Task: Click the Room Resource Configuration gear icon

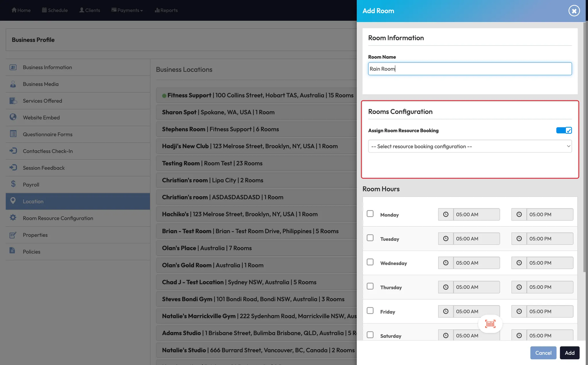Action: point(13,218)
